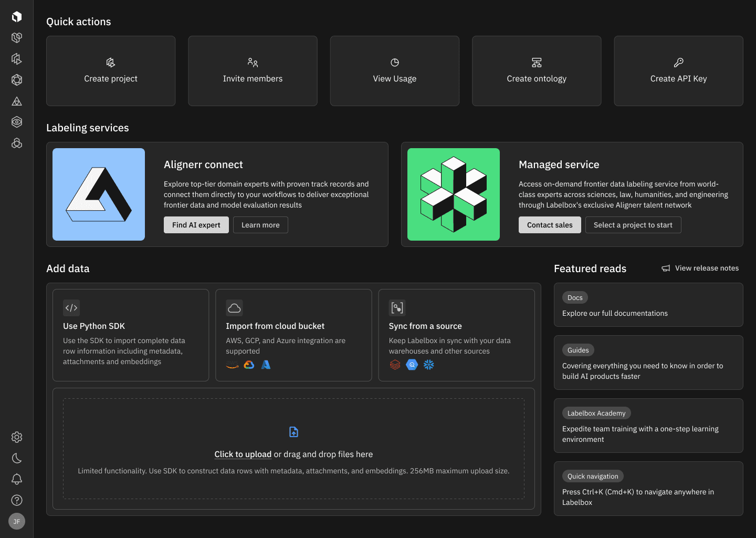Open the Use Python SDK card
The width and height of the screenshot is (756, 538).
coord(131,335)
